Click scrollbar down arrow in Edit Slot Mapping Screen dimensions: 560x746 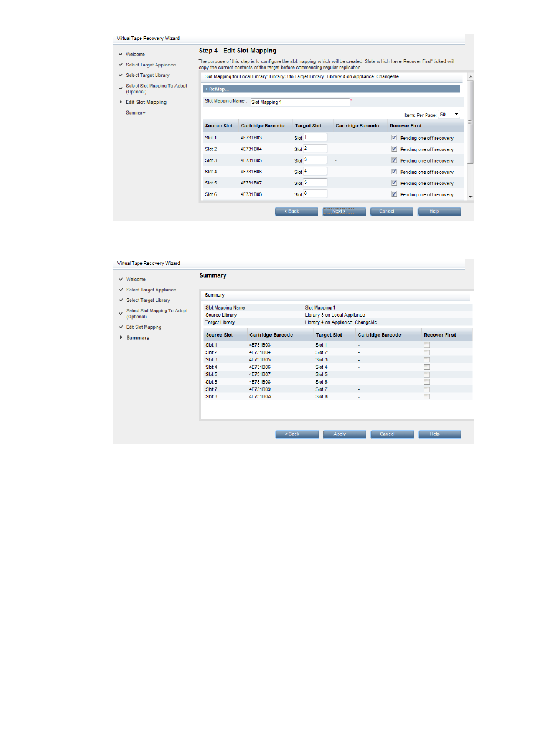470,197
